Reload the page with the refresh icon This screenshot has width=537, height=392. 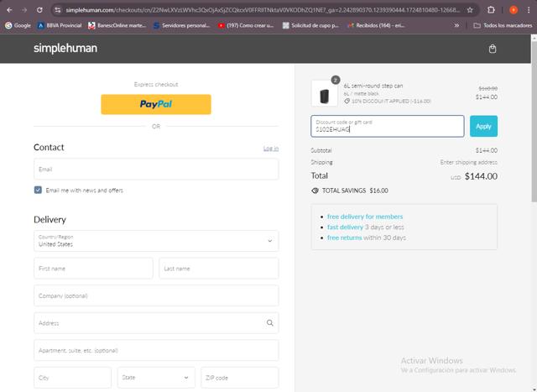(39, 10)
